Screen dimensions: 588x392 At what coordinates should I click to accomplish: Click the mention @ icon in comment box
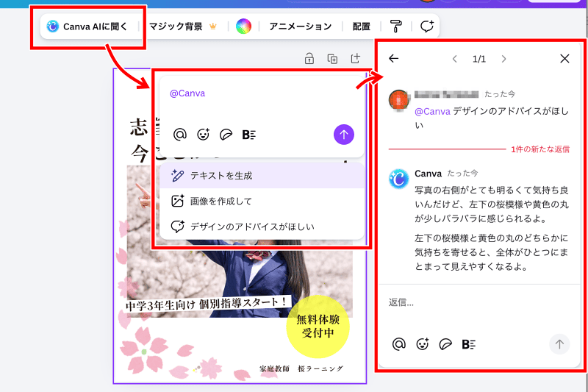point(179,134)
